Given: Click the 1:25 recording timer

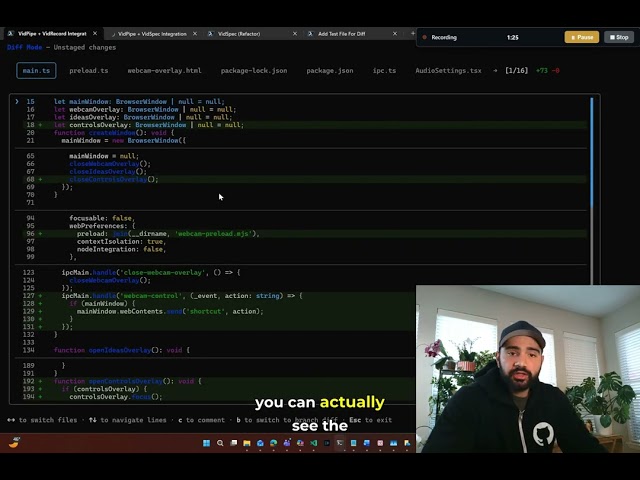Looking at the screenshot, I should pyautogui.click(x=513, y=37).
